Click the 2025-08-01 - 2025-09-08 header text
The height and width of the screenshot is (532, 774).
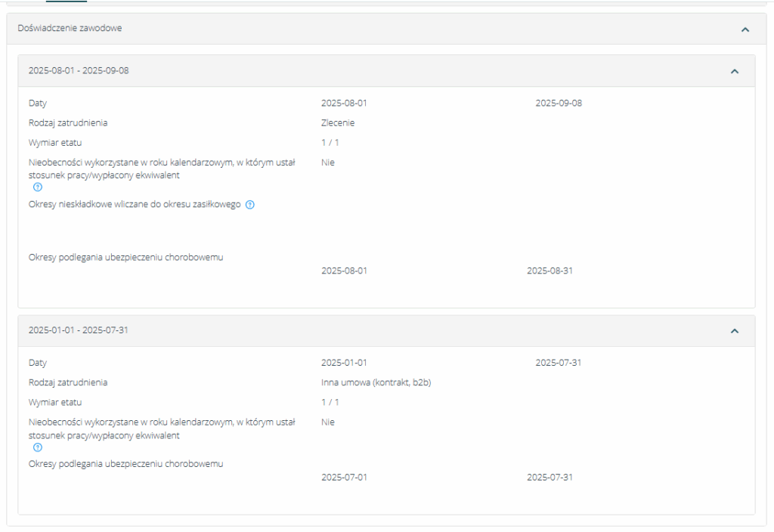pos(79,71)
